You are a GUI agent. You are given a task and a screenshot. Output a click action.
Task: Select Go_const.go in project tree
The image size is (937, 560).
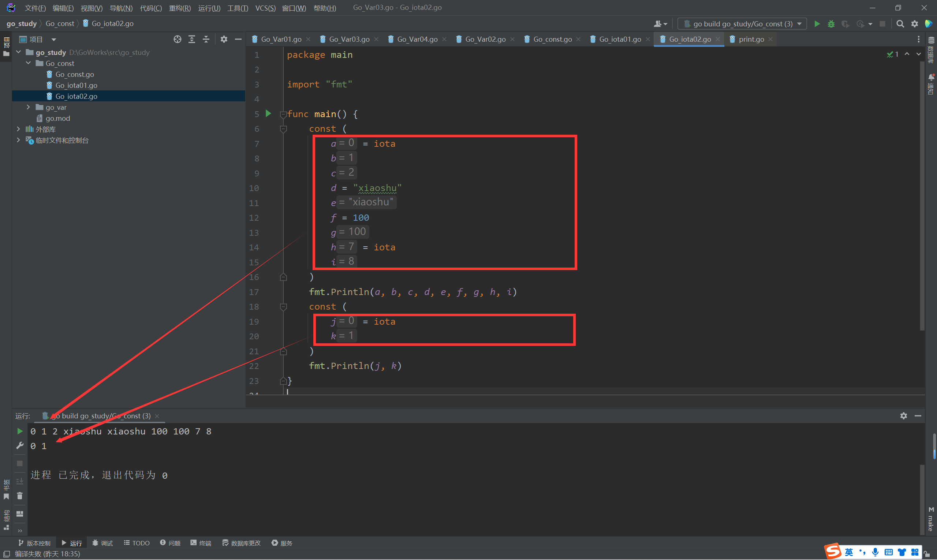pos(74,74)
